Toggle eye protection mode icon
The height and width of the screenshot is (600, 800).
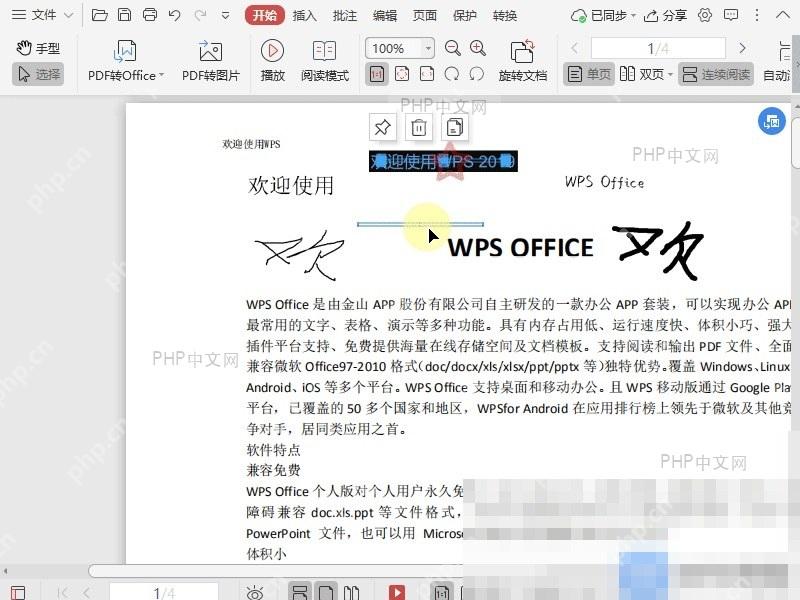coord(255,593)
